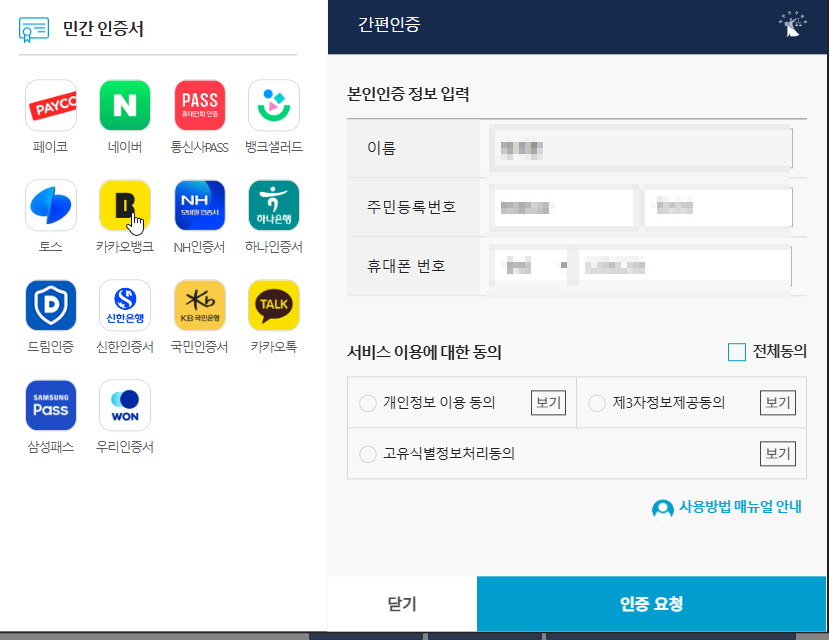Click the 우리인증서 label text
Screen dimensions: 829x640
click(125, 447)
